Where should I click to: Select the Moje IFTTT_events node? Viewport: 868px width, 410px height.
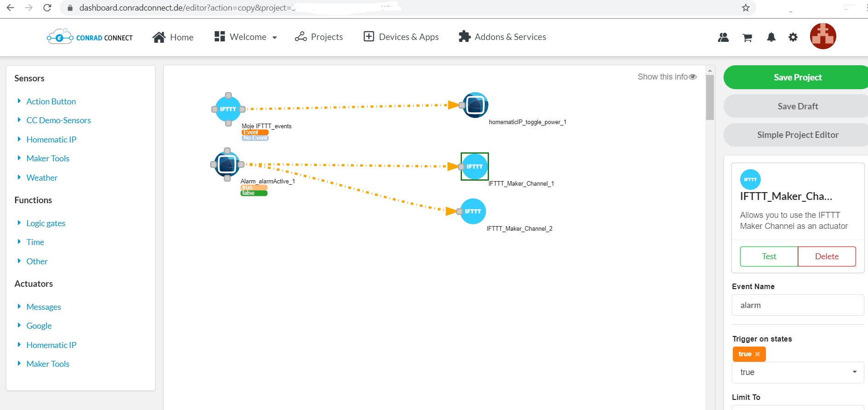coord(228,109)
